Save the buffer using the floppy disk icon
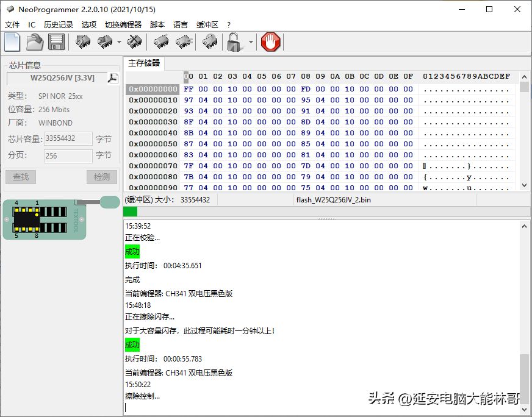 [56, 42]
